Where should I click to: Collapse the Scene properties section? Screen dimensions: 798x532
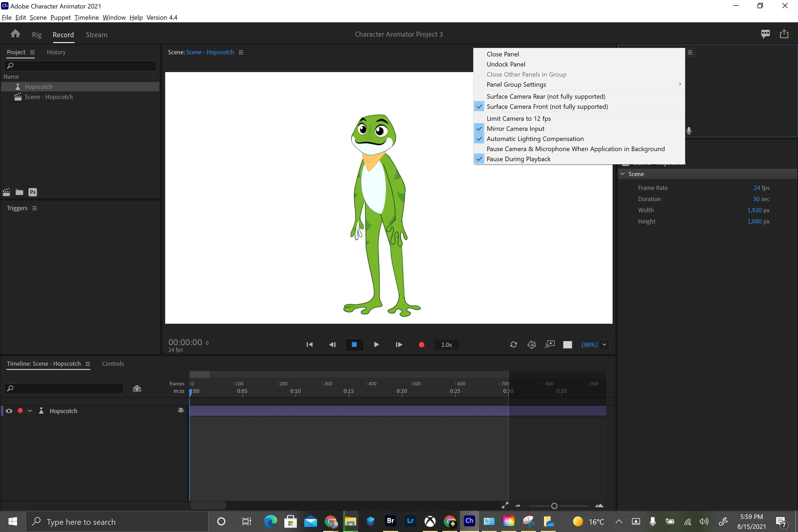pyautogui.click(x=623, y=174)
